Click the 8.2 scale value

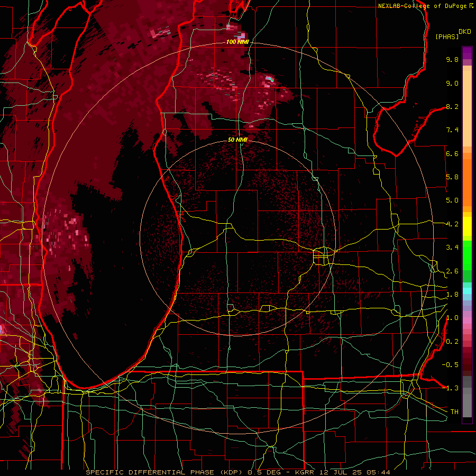452,106
